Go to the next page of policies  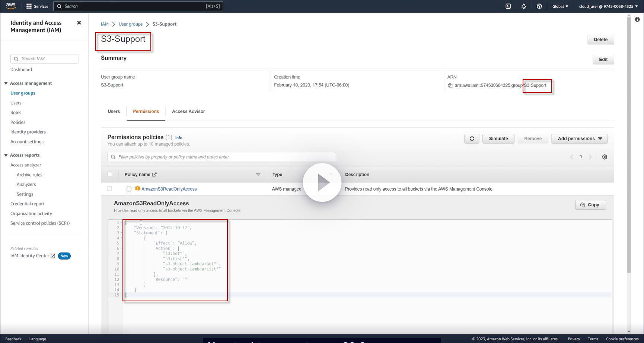click(590, 157)
